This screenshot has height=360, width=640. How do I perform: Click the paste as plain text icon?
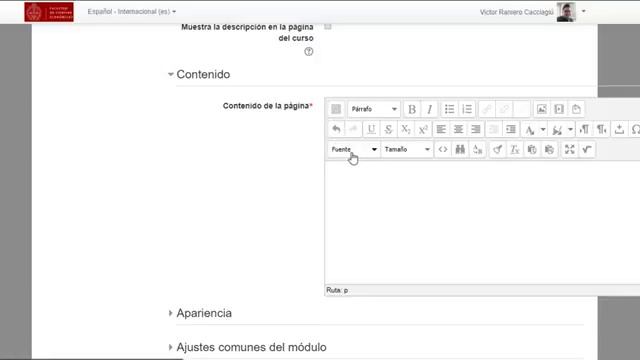pos(532,149)
